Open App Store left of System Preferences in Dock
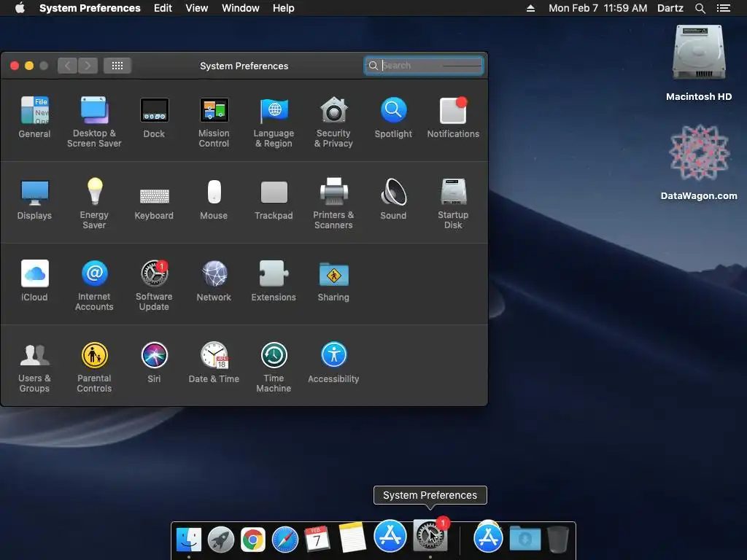The height and width of the screenshot is (560, 747). point(390,536)
